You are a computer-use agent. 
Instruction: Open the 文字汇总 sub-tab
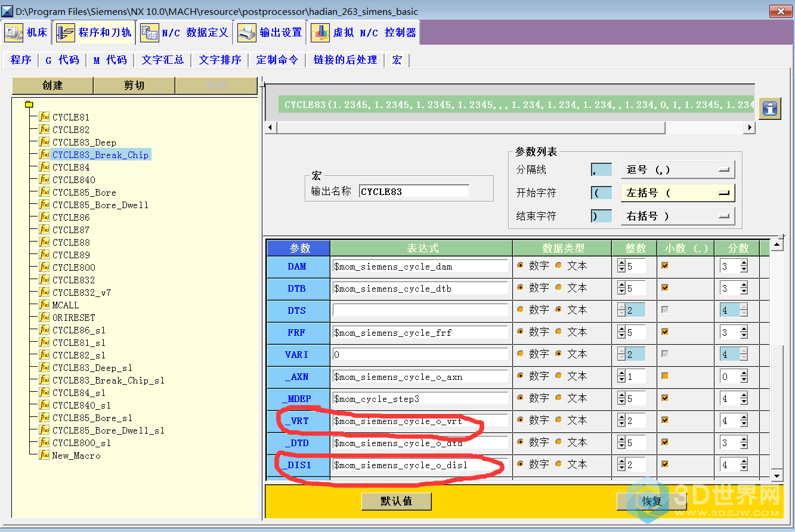click(x=162, y=60)
